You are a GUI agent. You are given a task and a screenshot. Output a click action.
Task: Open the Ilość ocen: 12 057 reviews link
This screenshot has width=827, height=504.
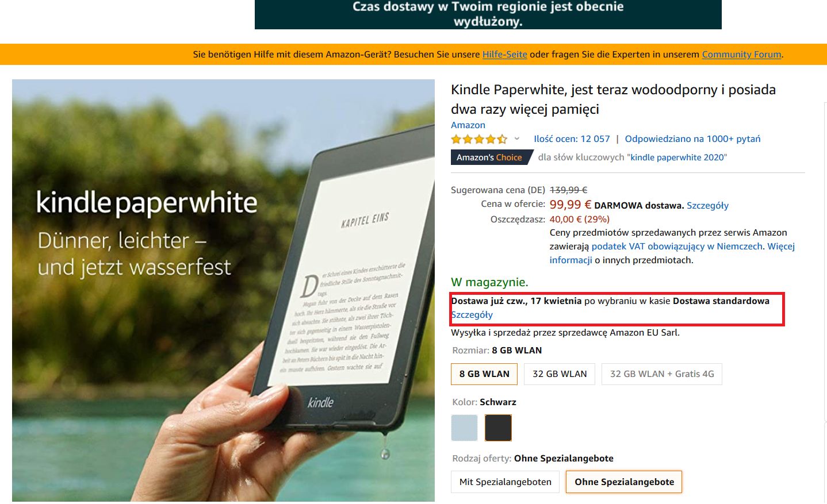coord(572,139)
